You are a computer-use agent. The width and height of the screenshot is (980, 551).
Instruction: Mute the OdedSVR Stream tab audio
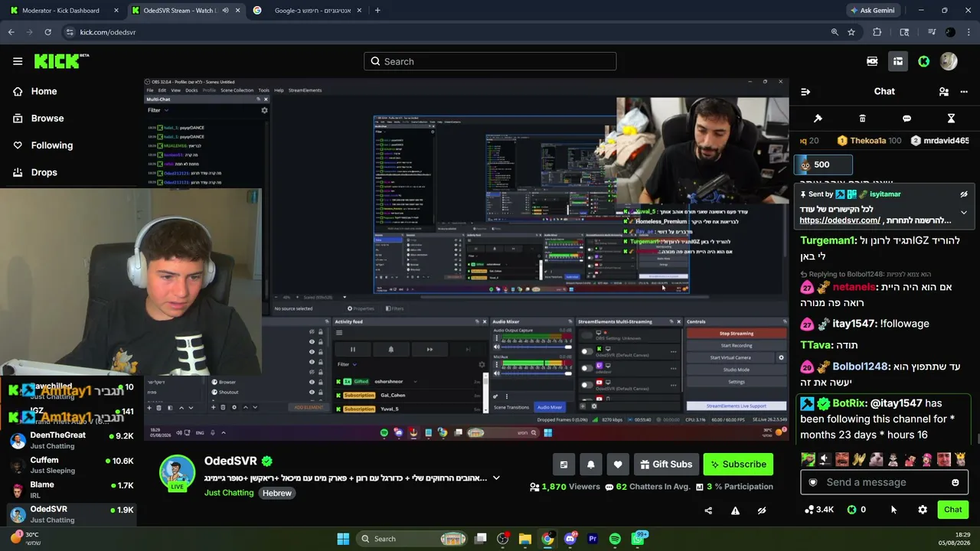[225, 11]
